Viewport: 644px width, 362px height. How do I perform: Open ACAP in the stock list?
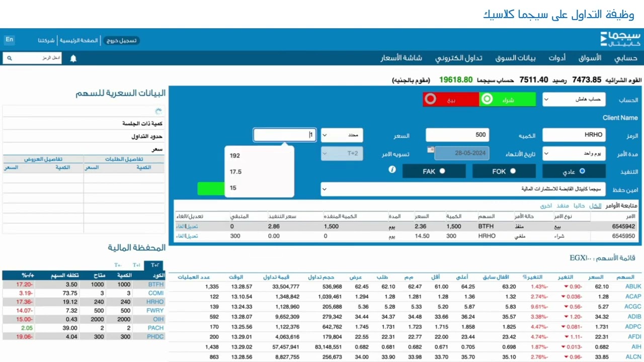pos(633,297)
